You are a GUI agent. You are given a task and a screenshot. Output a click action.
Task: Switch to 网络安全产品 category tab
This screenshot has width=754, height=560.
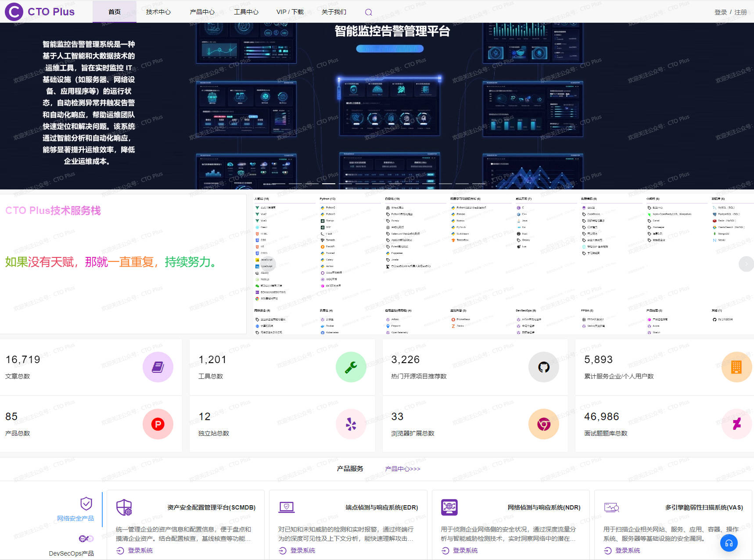(75, 518)
